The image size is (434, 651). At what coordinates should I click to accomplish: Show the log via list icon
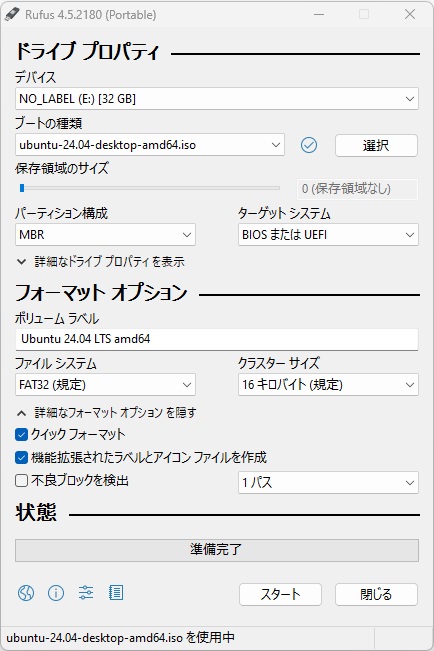[116, 593]
